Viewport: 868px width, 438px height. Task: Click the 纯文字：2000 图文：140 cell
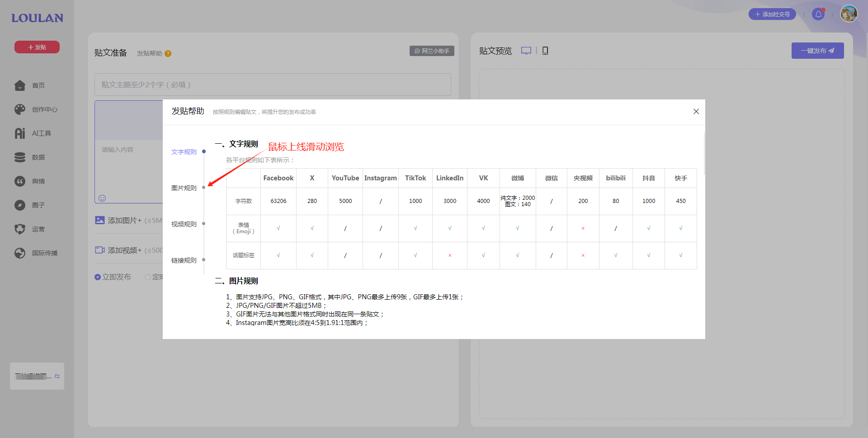pyautogui.click(x=518, y=201)
